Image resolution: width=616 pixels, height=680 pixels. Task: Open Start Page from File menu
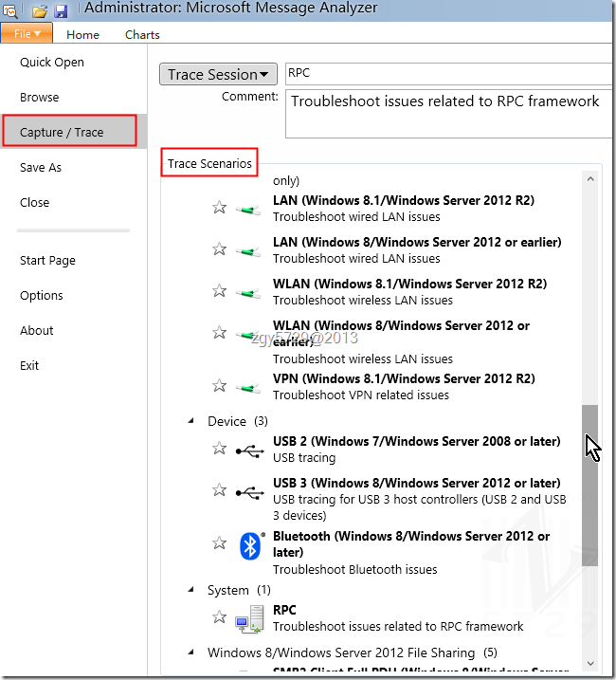(x=47, y=260)
